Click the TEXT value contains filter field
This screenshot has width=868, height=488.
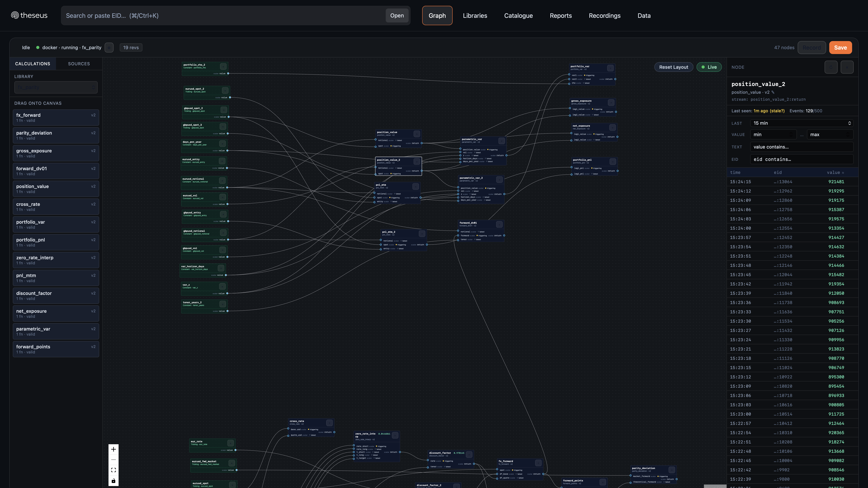[x=802, y=147]
